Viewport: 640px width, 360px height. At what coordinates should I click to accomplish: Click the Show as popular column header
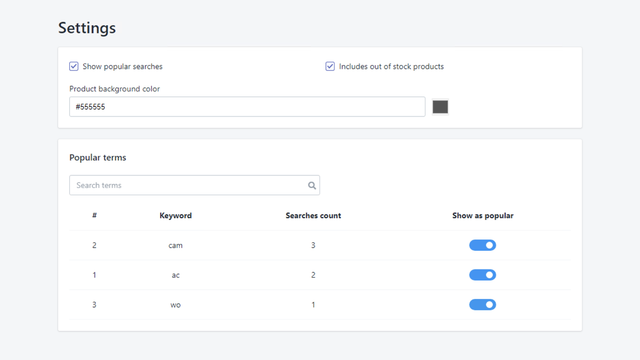(x=482, y=216)
